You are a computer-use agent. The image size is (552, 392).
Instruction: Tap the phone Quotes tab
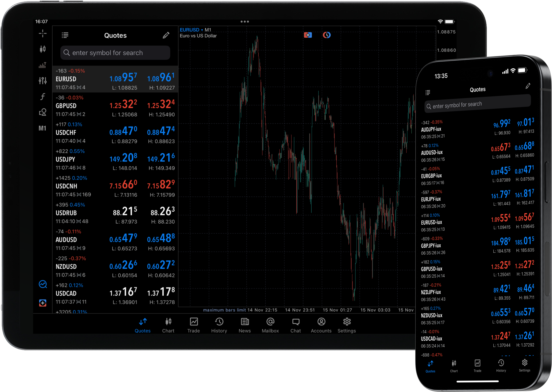point(430,367)
